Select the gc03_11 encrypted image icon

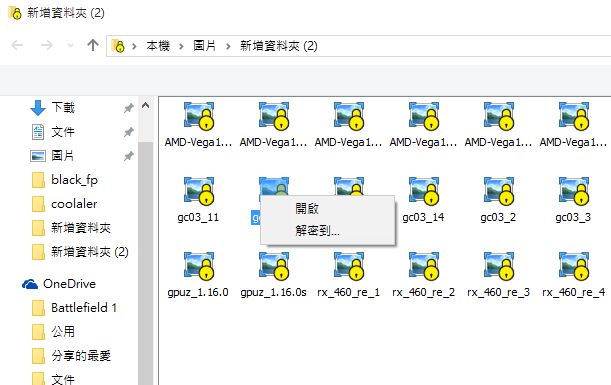click(x=199, y=191)
